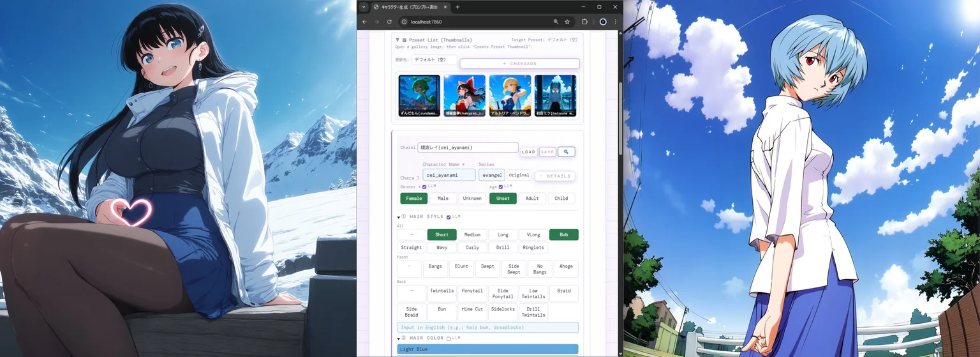Bookmark this page with the star icon
980x357 pixels.
point(567,22)
